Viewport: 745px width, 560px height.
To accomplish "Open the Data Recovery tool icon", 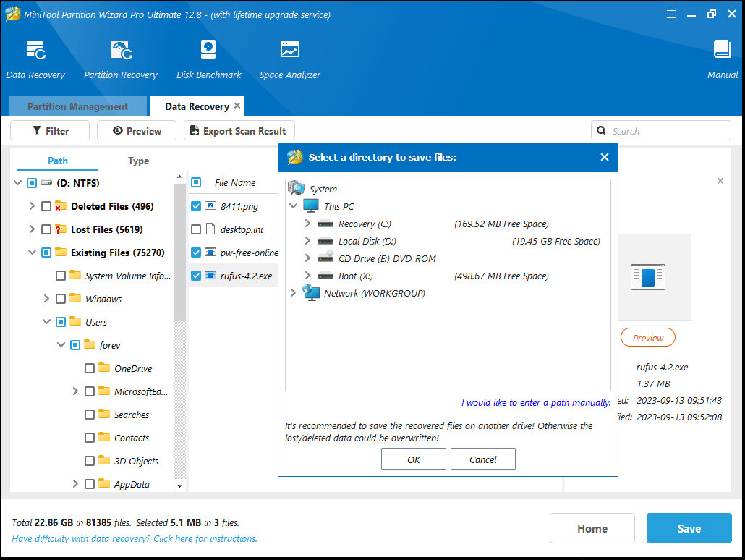I will [35, 50].
